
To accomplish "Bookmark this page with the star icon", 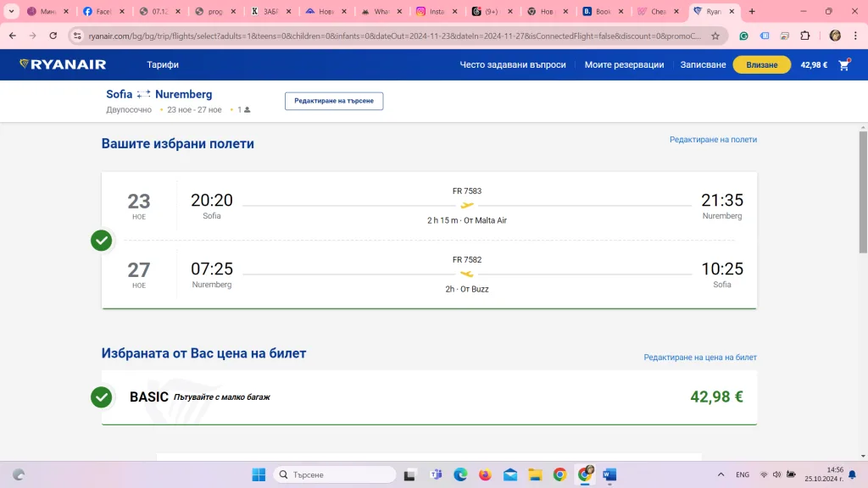I will (715, 36).
